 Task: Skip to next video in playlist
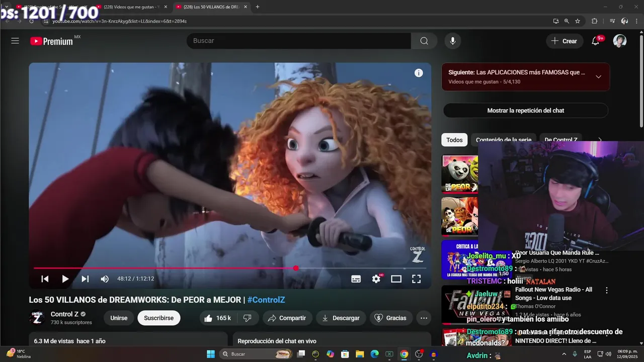[85, 279]
